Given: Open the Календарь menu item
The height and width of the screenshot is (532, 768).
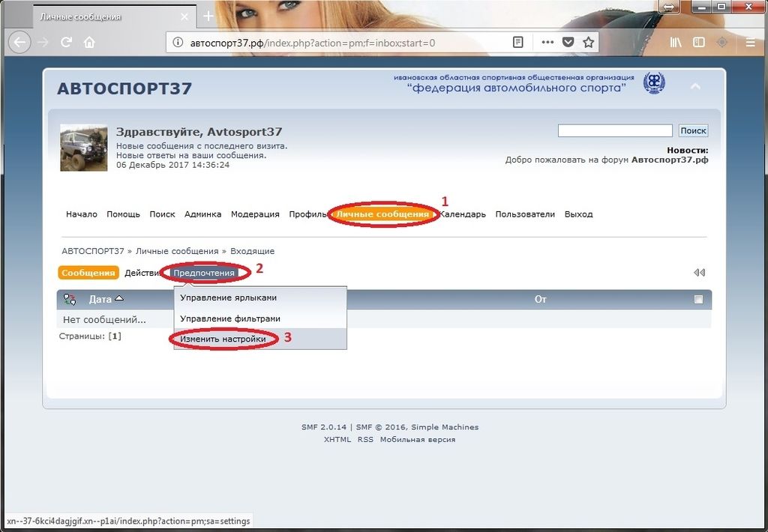Looking at the screenshot, I should coord(462,214).
